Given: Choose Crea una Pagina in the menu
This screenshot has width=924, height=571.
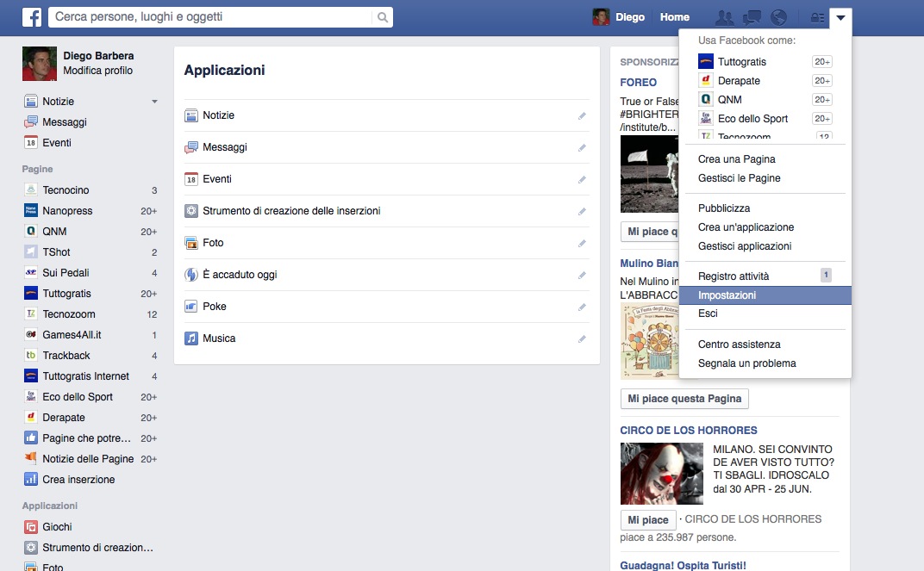Looking at the screenshot, I should (x=736, y=159).
